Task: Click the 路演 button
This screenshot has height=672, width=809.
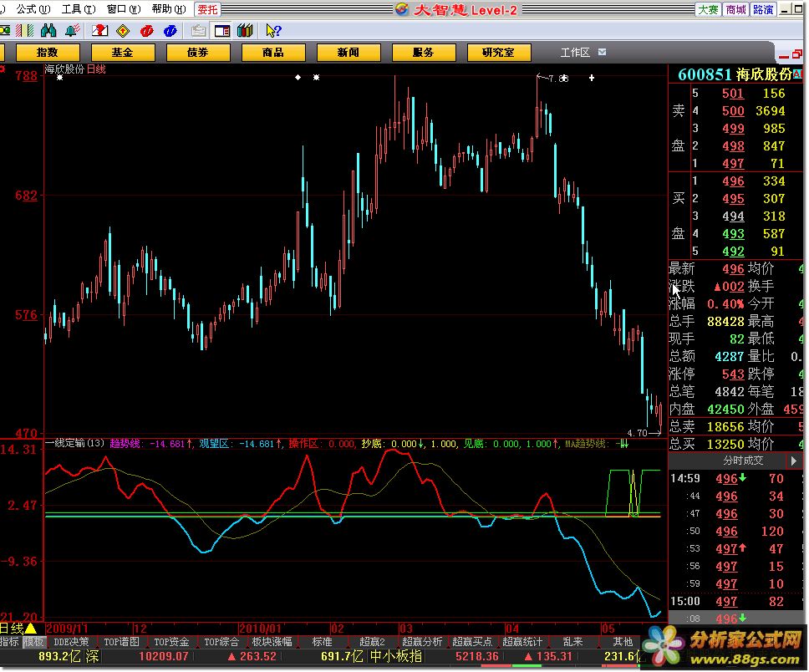Action: pyautogui.click(x=763, y=9)
